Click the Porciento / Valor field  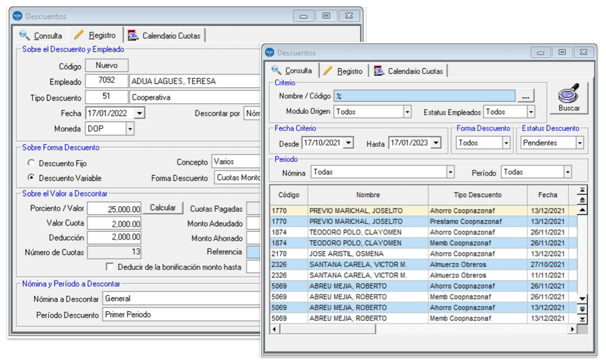(x=114, y=209)
